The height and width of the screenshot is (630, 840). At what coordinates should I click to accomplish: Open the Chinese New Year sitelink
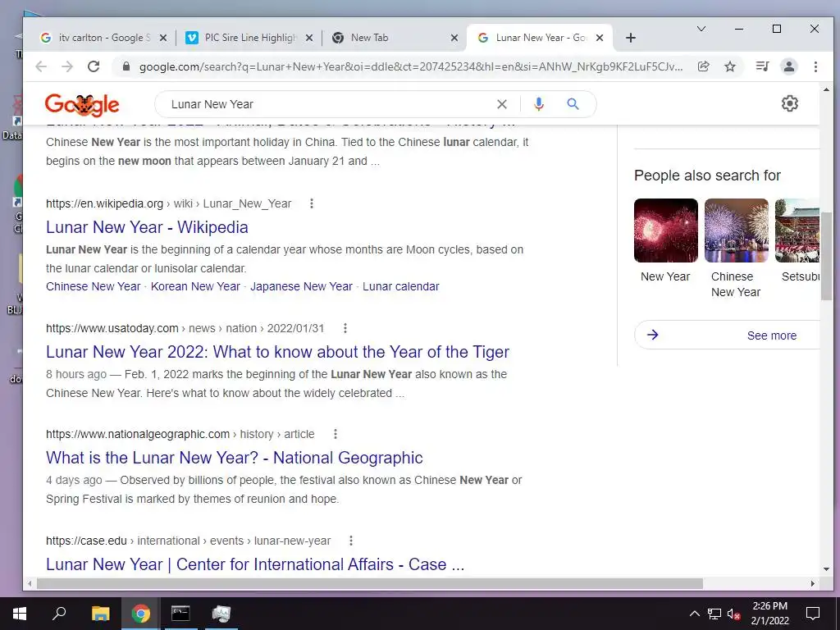94,286
